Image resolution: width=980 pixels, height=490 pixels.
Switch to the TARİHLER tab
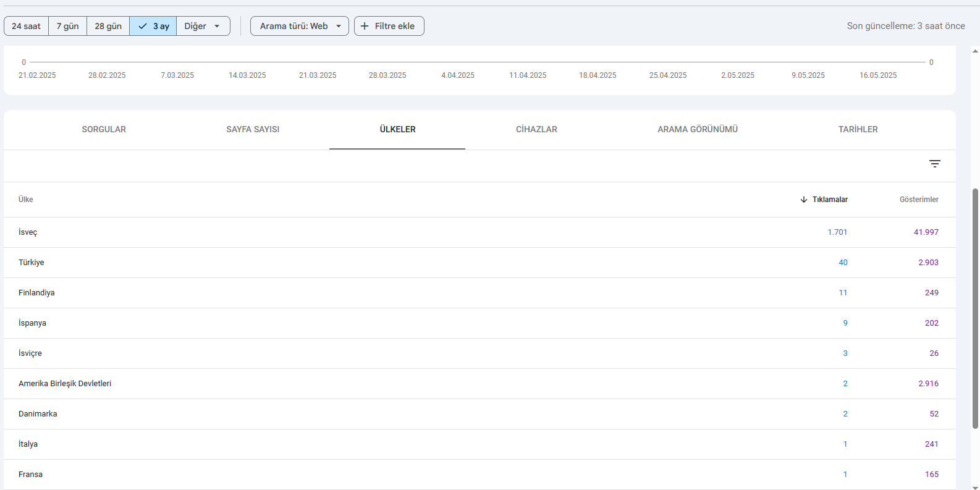tap(858, 129)
